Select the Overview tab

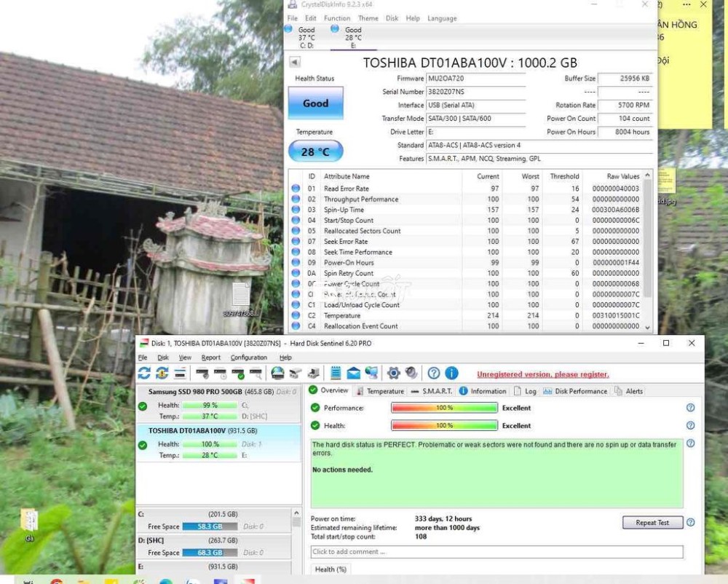click(x=329, y=390)
